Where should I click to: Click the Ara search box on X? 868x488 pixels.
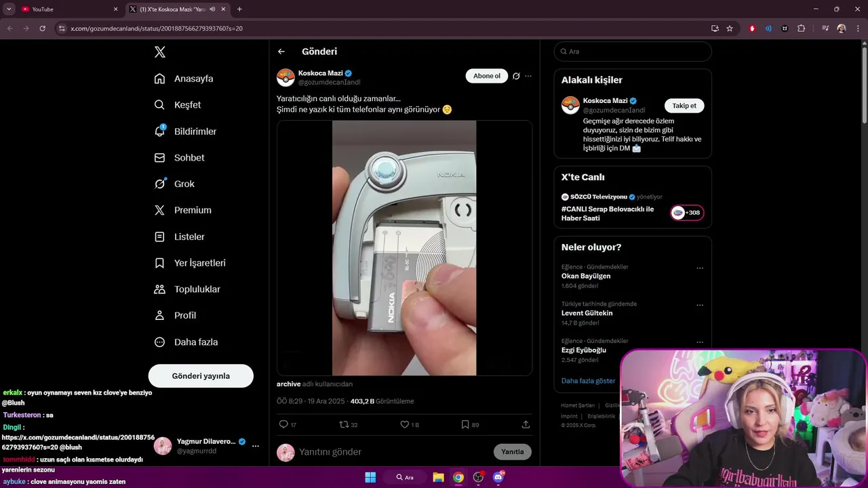click(x=633, y=52)
